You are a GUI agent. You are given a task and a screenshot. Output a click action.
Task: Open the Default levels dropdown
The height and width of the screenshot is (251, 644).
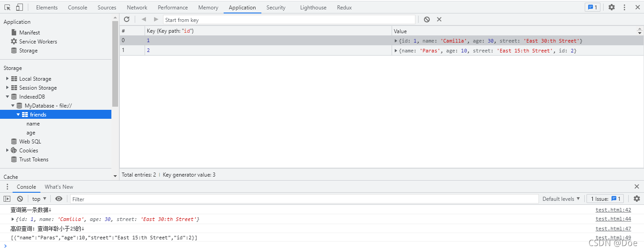[x=561, y=199]
